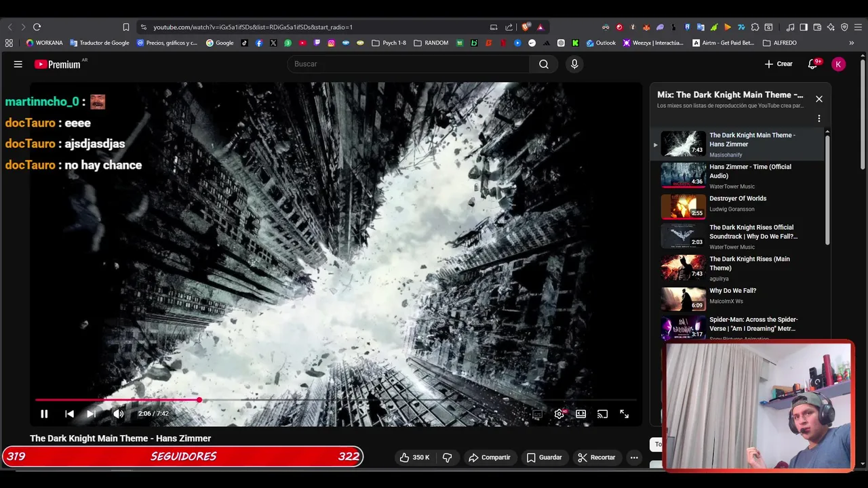This screenshot has height=488, width=868.
Task: Skip to the next video
Action: click(x=92, y=413)
